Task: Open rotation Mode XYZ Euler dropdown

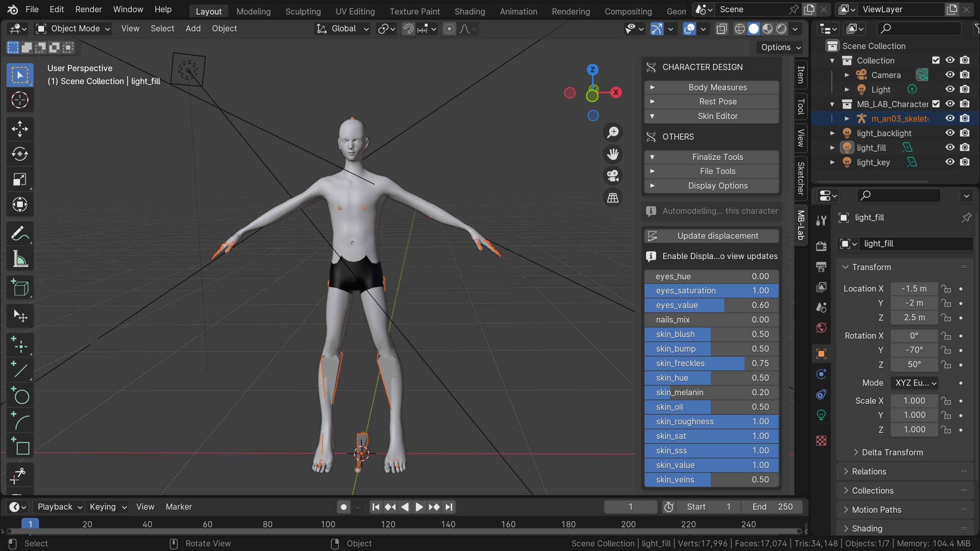Action: 914,383
